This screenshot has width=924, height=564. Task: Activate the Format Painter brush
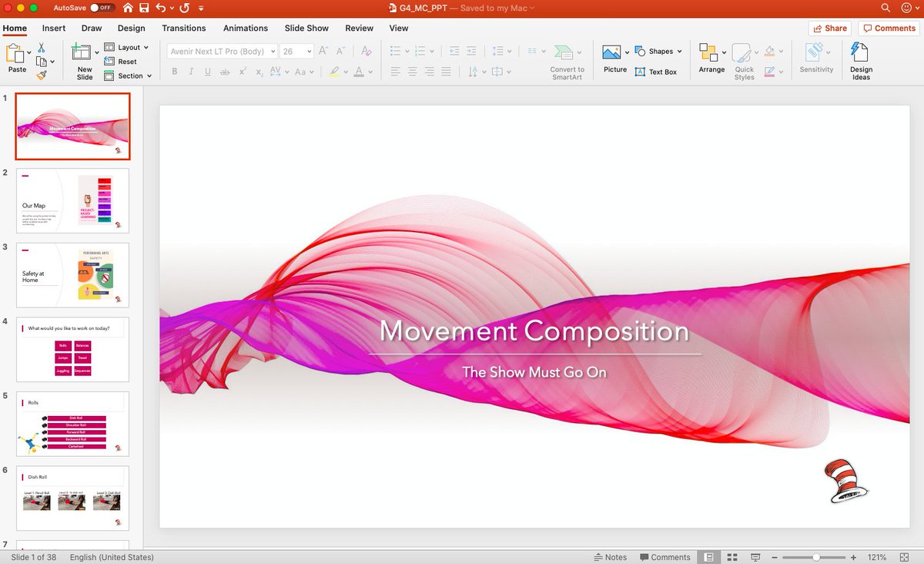tap(42, 75)
